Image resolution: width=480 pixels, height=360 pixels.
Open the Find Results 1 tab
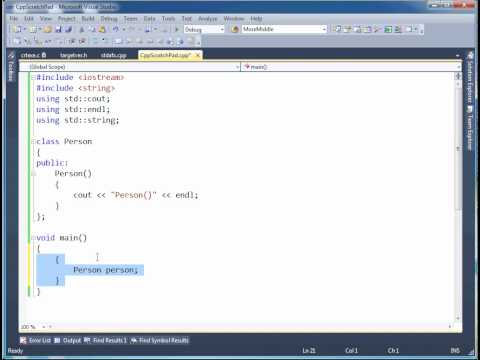click(105, 340)
